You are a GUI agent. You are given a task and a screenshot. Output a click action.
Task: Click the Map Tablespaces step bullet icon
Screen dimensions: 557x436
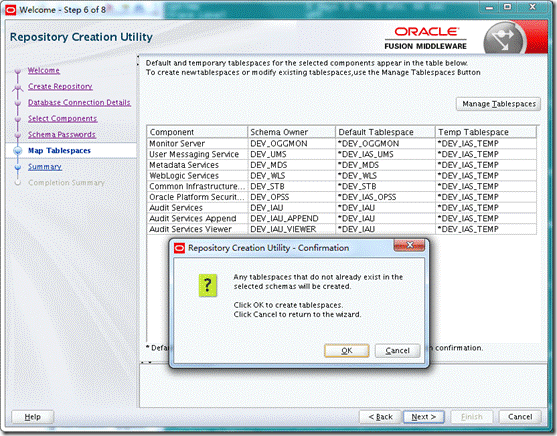18,151
